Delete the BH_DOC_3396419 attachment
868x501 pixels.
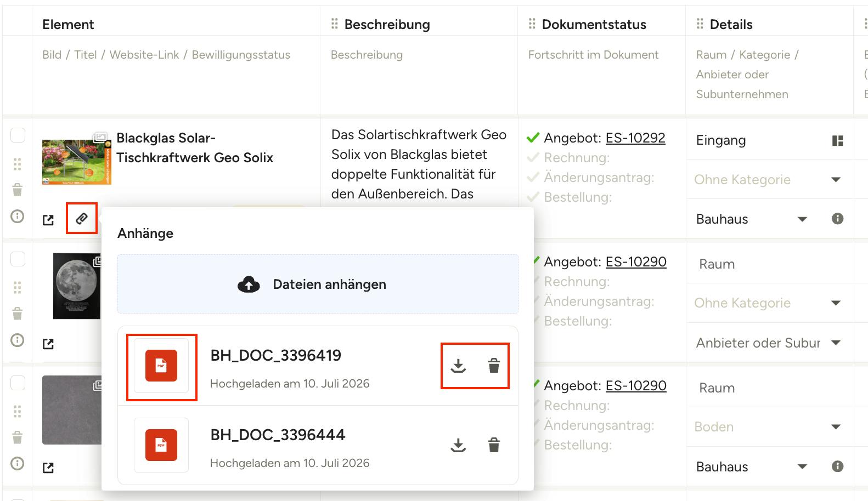(494, 366)
